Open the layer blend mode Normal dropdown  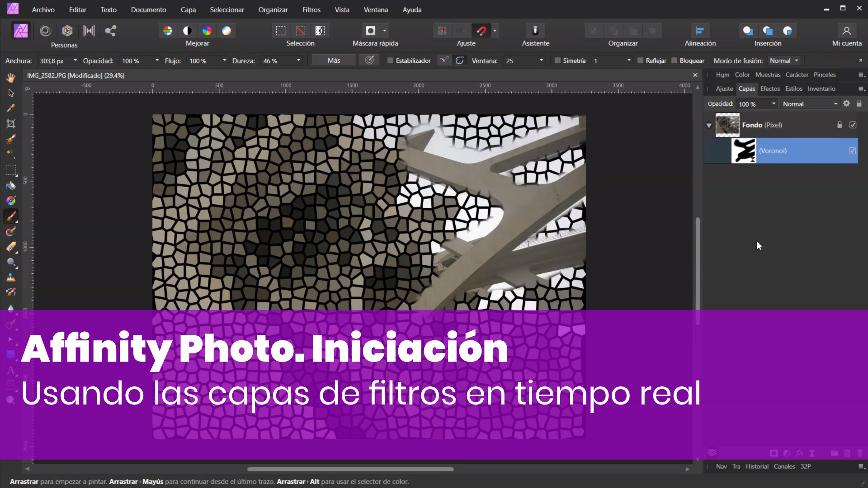click(x=810, y=104)
